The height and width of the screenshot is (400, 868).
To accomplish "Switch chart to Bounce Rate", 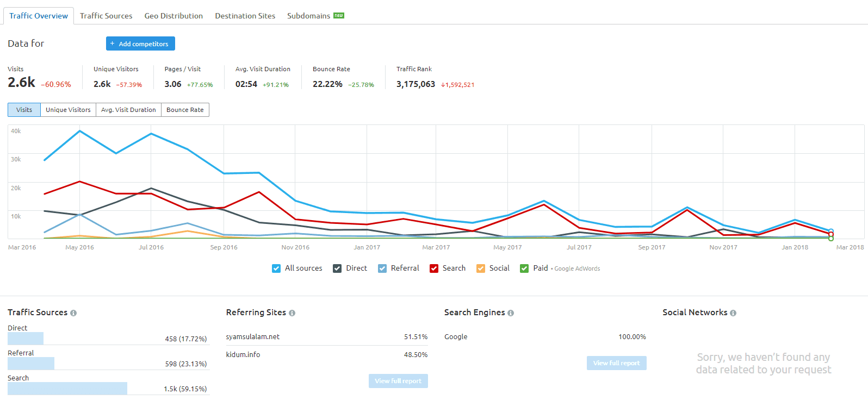I will coord(185,110).
